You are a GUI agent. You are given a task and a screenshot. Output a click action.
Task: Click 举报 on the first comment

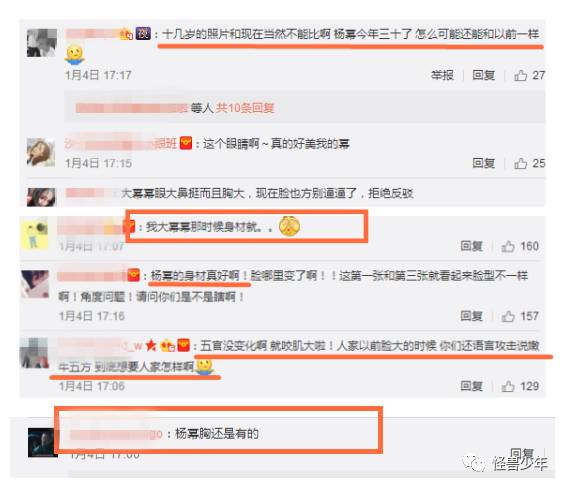click(x=442, y=75)
